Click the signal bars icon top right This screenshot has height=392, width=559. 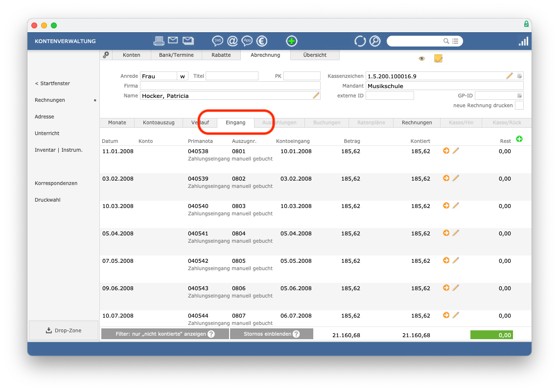[523, 41]
